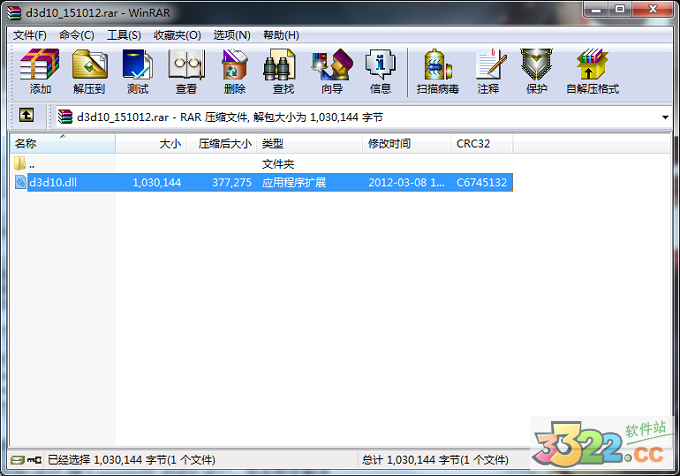Click the 文件夹 type cell of '..' row
This screenshot has height=476, width=680.
pos(278,164)
